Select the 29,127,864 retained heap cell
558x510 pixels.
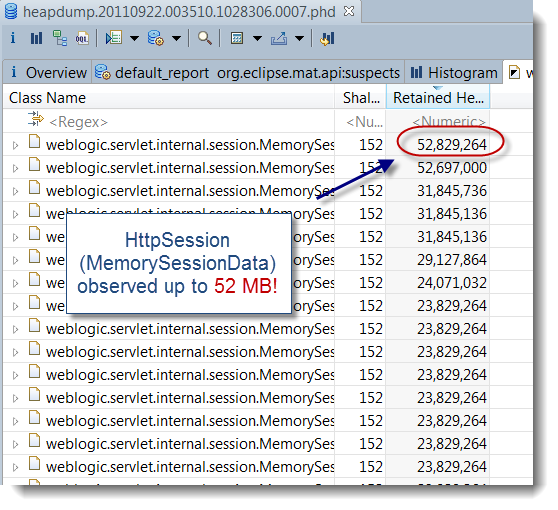point(452,260)
